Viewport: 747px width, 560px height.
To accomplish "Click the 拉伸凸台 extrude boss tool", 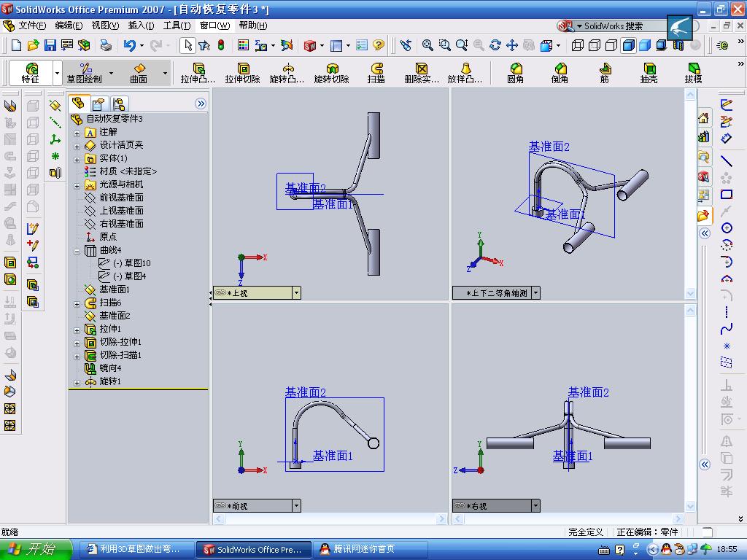I will click(198, 74).
